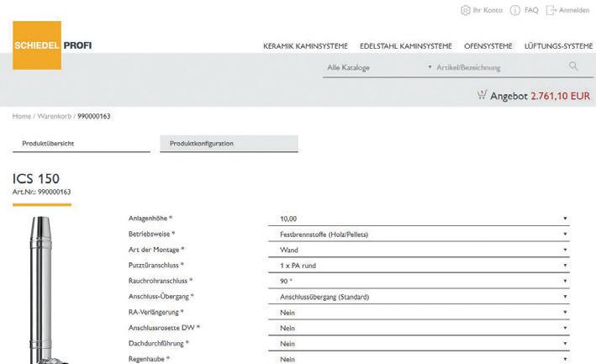Open the Lüftungs-Systeme menu
Image resolution: width=596 pixels, height=364 pixels.
pyautogui.click(x=558, y=46)
